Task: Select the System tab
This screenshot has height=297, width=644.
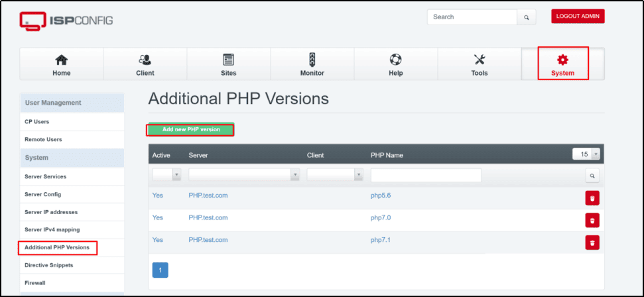Action: [x=562, y=64]
